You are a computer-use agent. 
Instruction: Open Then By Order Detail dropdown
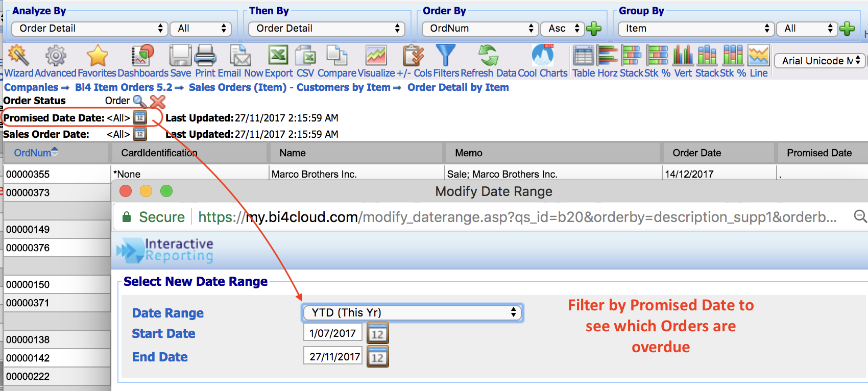click(x=327, y=29)
